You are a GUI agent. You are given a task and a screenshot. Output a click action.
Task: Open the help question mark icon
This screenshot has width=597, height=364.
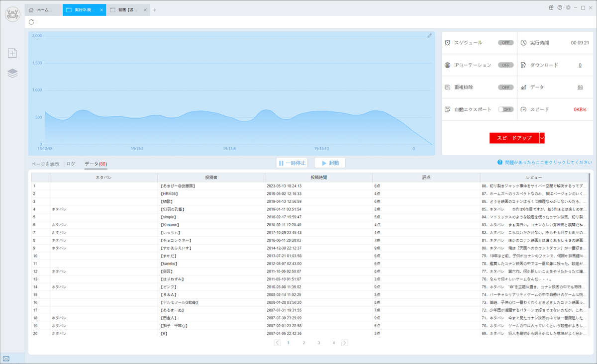pos(559,7)
